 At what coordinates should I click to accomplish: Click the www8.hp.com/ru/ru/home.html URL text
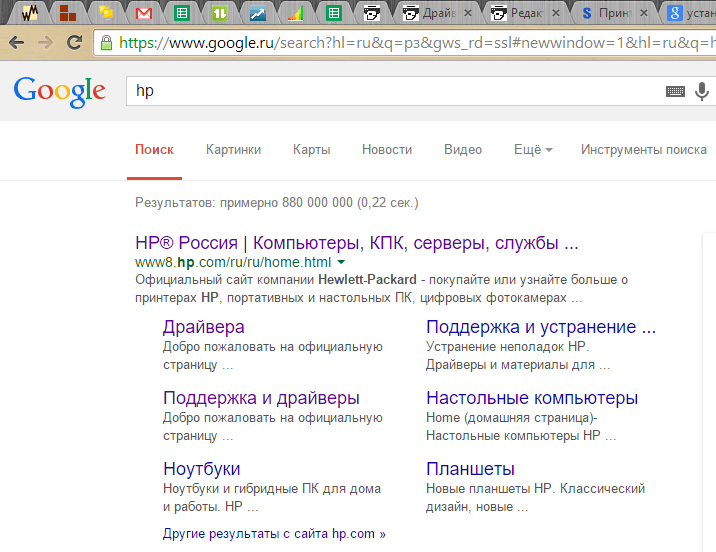233,263
